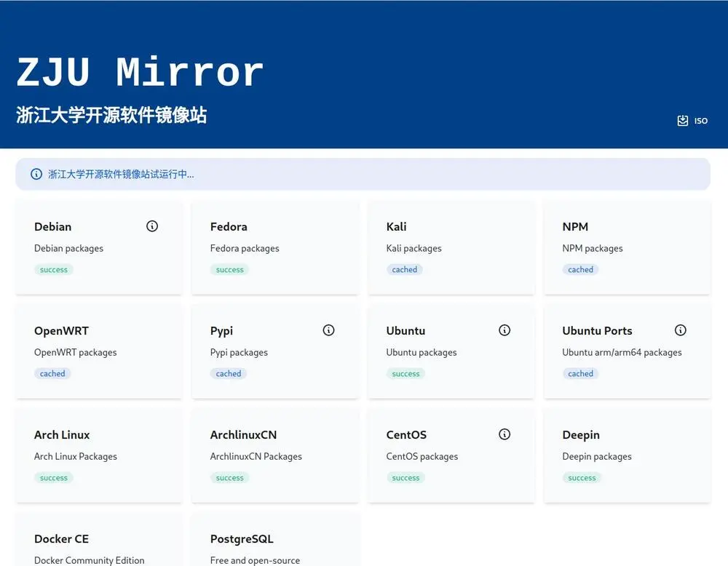Screen dimensions: 728x566
Task: Click the info icon on Debian card
Action: 152,226
